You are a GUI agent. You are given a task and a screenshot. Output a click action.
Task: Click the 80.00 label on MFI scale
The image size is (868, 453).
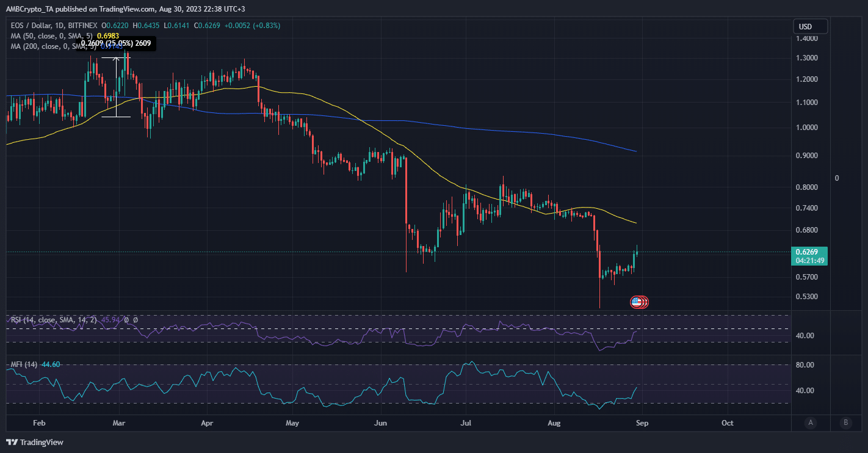pyautogui.click(x=805, y=365)
